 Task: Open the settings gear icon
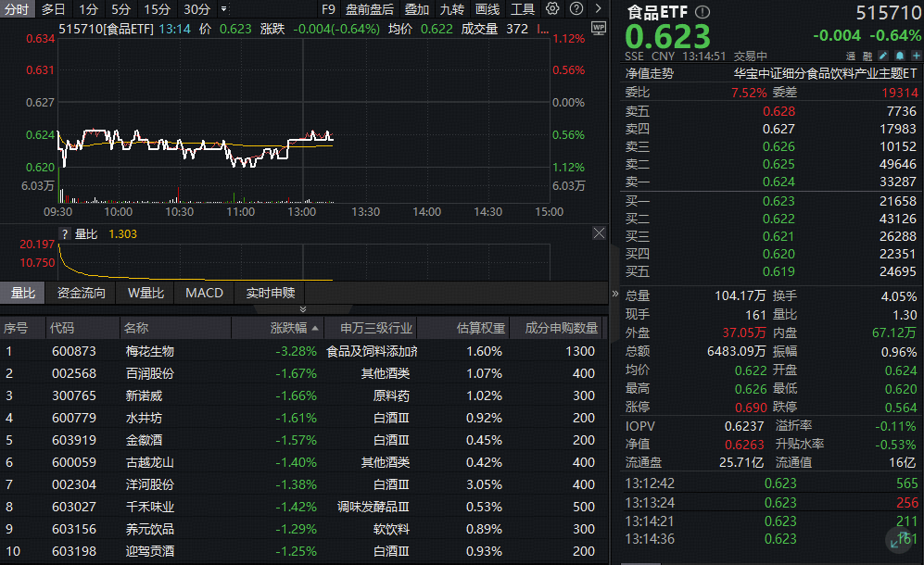(x=551, y=9)
